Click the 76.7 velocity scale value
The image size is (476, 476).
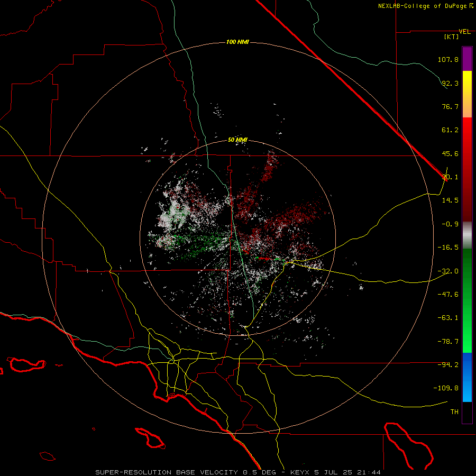(x=450, y=106)
